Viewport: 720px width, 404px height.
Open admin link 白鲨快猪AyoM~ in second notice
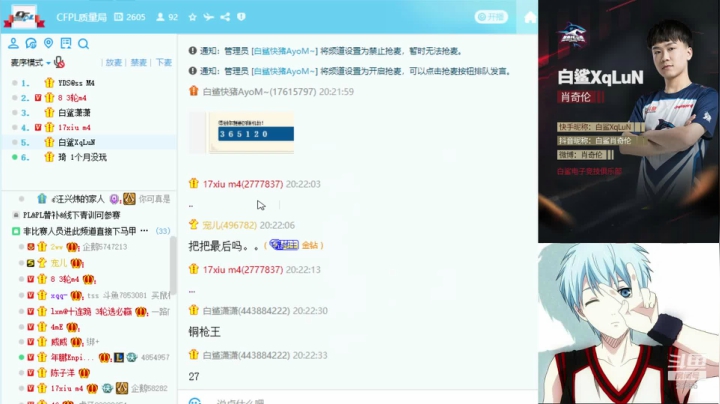coord(284,71)
